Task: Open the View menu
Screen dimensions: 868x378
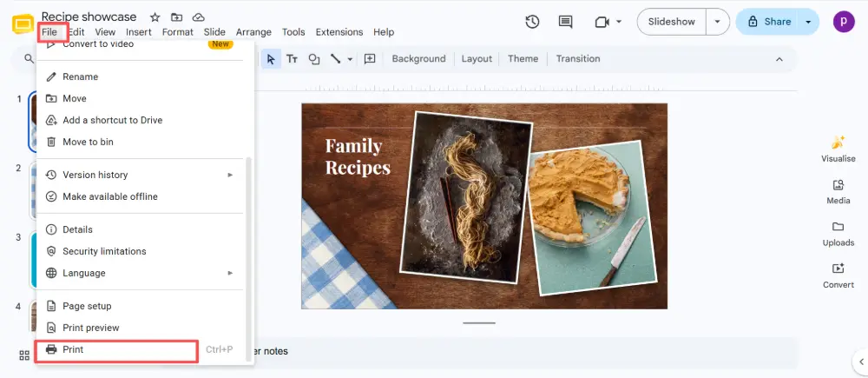Action: 105,32
